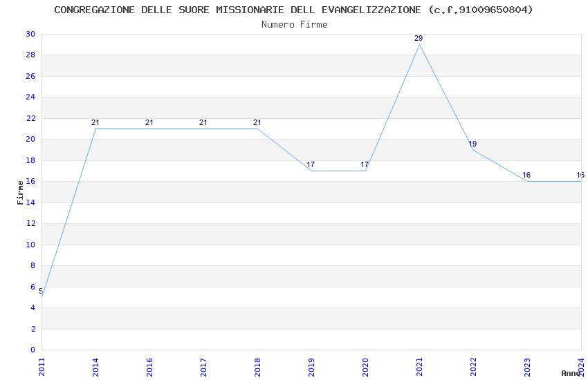Image resolution: width=588 pixels, height=380 pixels.
Task: Click y-axis value 12
Action: point(30,223)
